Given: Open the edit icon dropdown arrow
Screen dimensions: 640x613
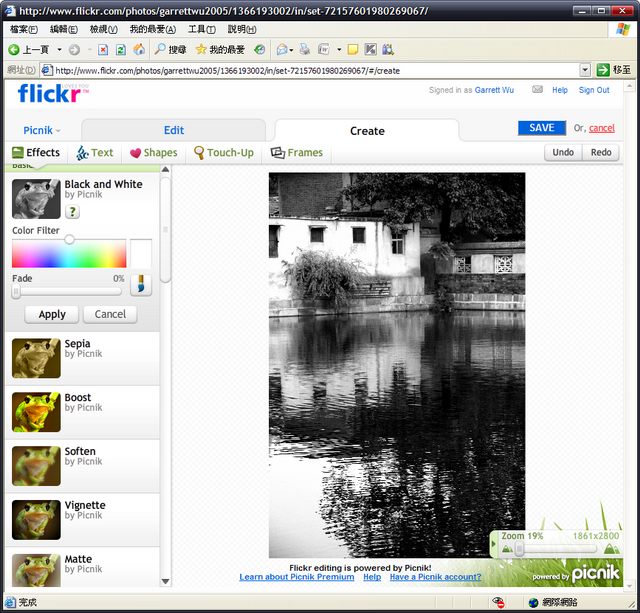Looking at the screenshot, I should tap(339, 50).
